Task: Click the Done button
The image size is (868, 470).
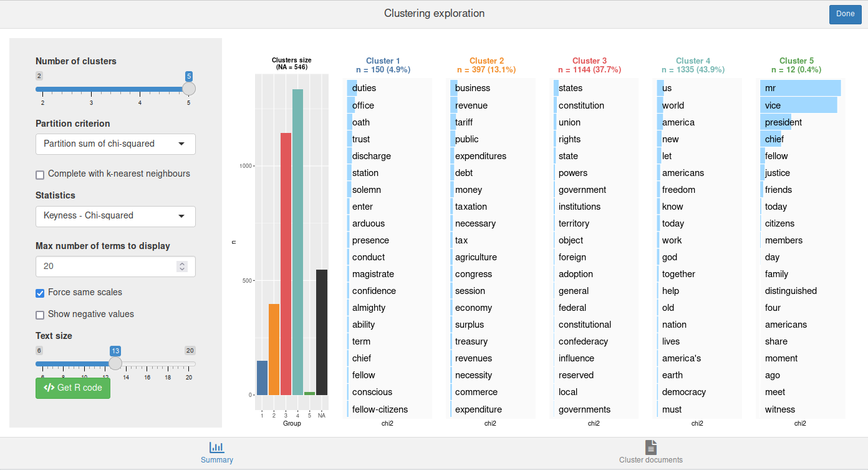Action: 845,14
